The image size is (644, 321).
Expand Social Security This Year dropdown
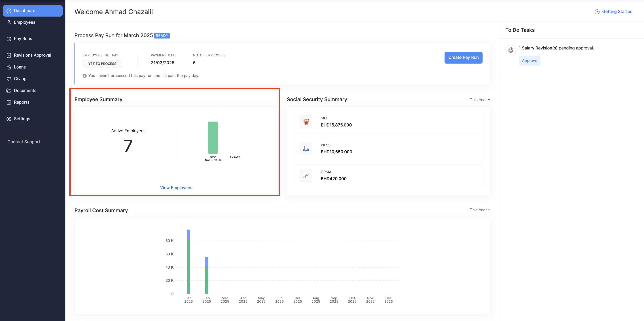click(479, 100)
